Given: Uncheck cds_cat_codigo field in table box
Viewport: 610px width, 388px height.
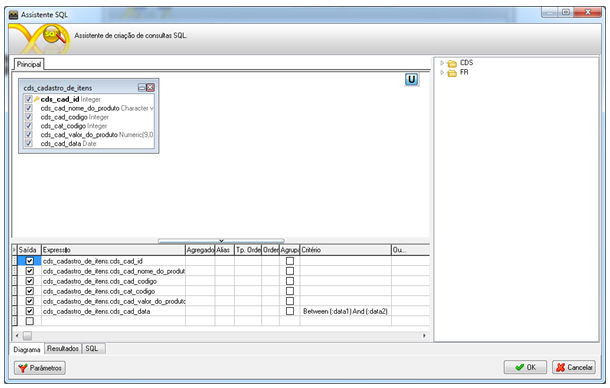Looking at the screenshot, I should pos(28,126).
